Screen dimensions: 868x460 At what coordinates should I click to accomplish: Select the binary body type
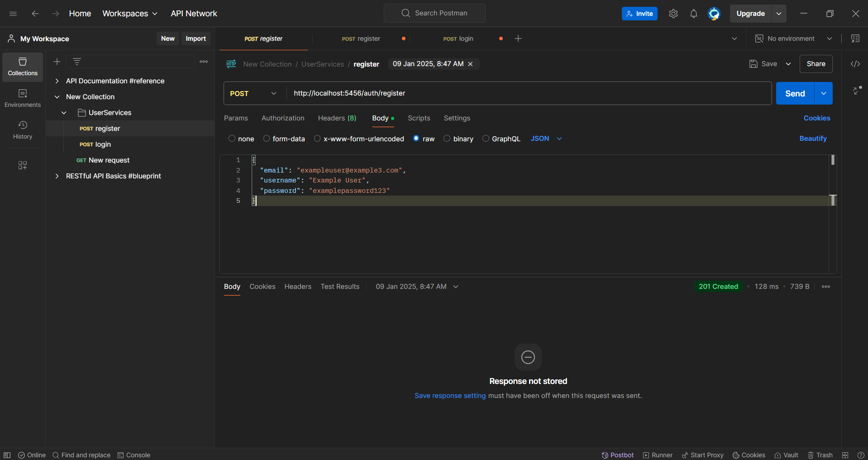pyautogui.click(x=447, y=139)
